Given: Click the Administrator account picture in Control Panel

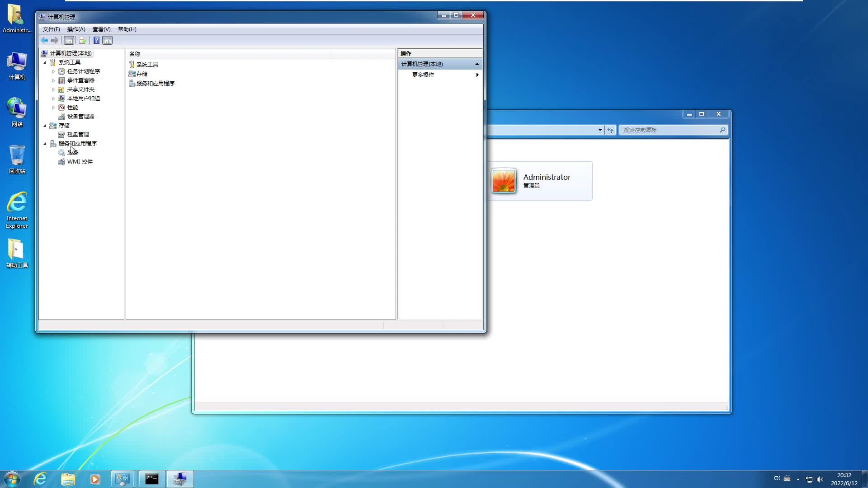Looking at the screenshot, I should click(x=504, y=181).
